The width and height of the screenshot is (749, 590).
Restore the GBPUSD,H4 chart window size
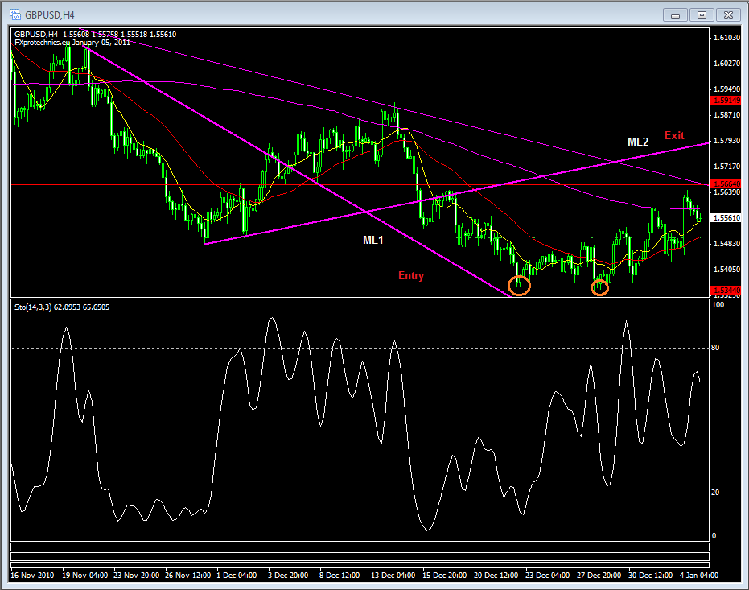702,15
